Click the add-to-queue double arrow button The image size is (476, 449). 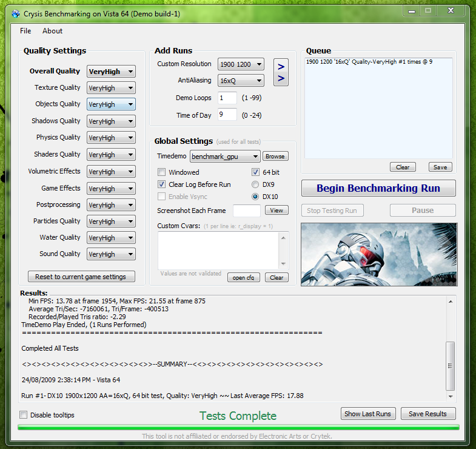(x=281, y=72)
